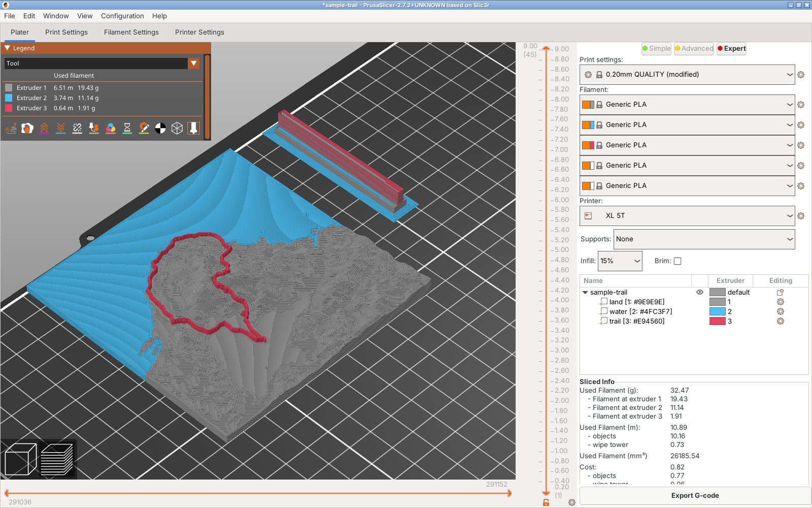
Task: Open the Window menu
Action: [56, 16]
